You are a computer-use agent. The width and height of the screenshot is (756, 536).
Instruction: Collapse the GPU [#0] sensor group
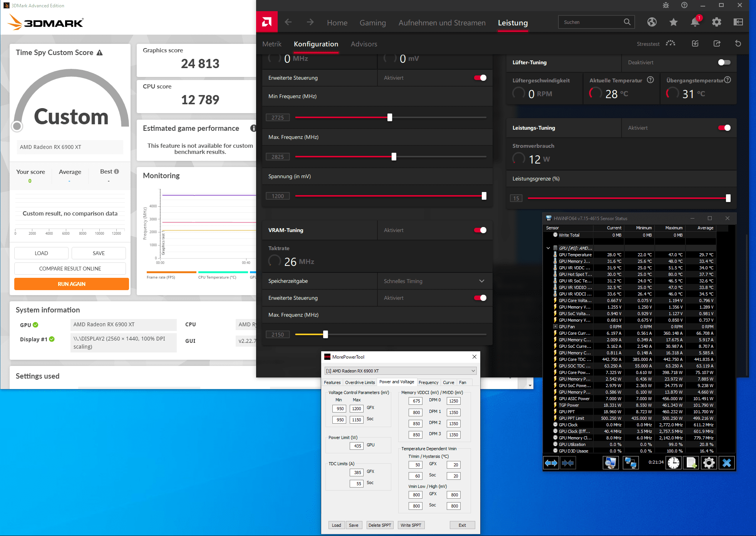(x=548, y=248)
